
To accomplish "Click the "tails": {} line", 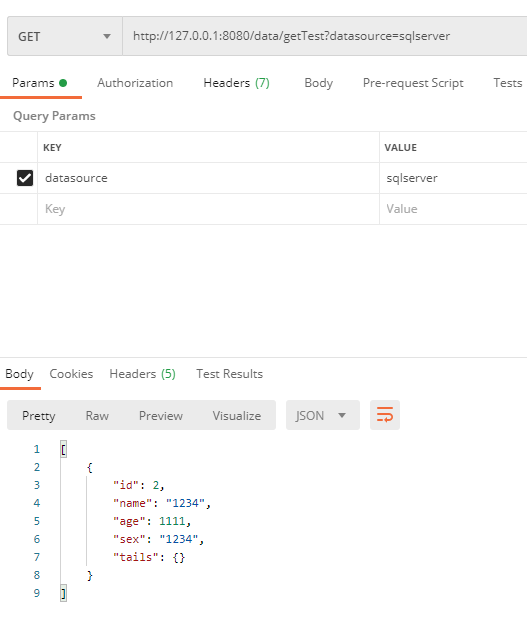I will (x=149, y=557).
